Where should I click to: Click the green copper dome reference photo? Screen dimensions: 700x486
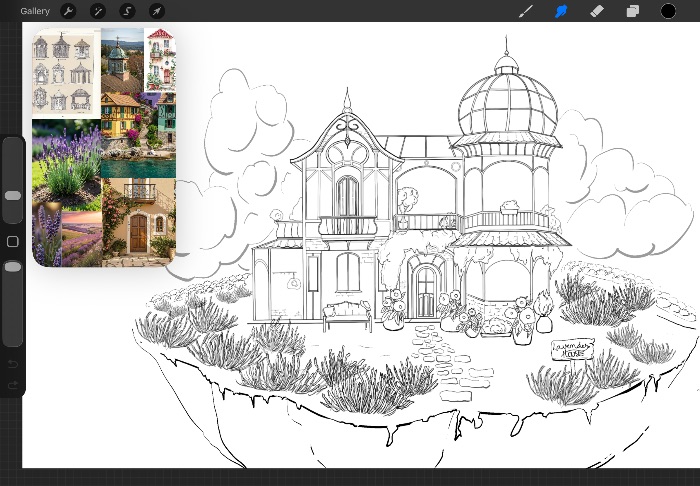pos(122,60)
